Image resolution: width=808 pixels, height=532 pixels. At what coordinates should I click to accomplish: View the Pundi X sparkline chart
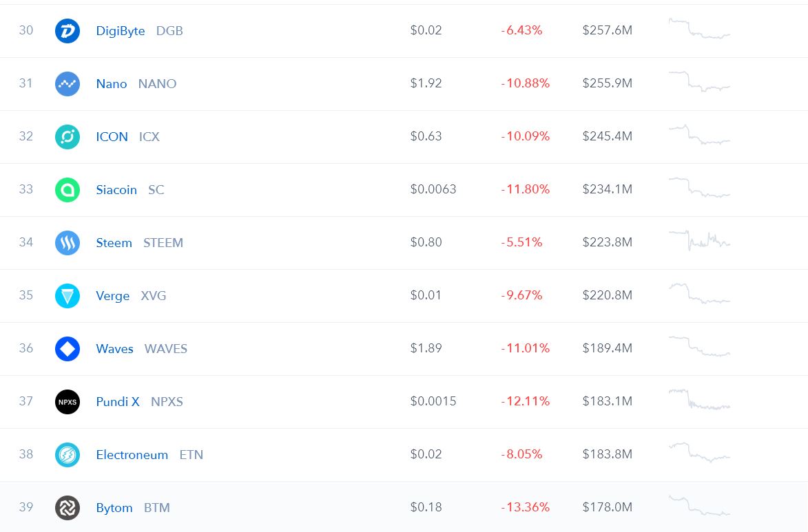(x=699, y=400)
